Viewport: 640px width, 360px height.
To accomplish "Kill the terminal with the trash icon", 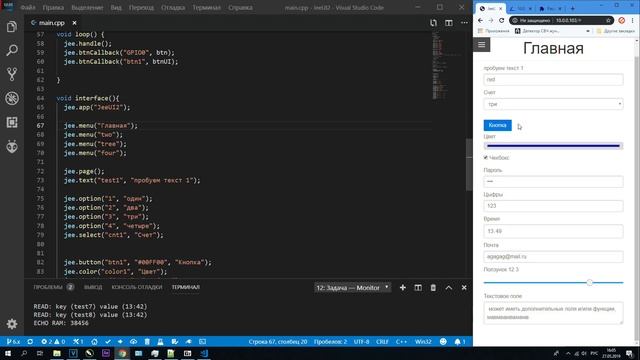I will [x=433, y=288].
